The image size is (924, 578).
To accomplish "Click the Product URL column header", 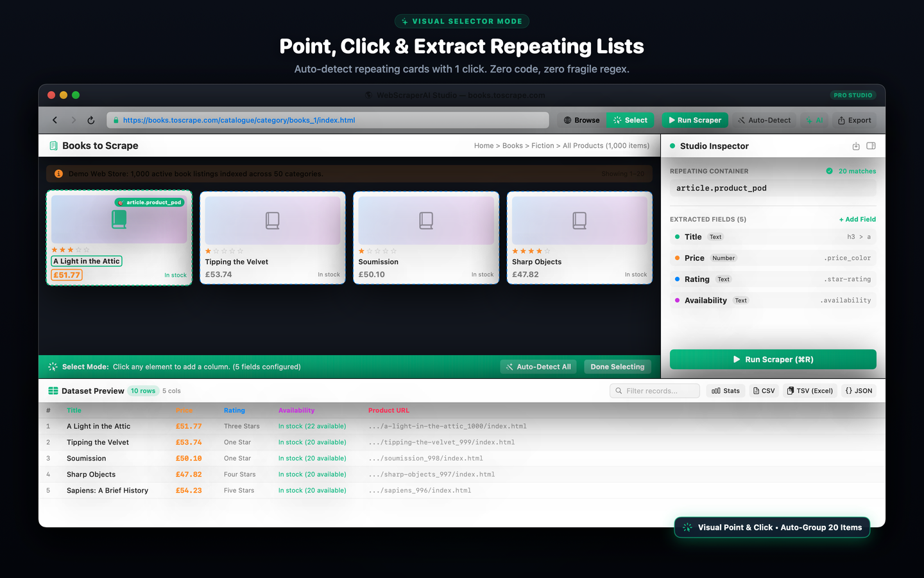I will pos(389,410).
